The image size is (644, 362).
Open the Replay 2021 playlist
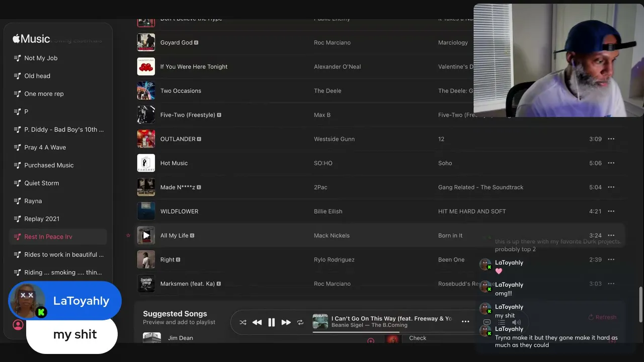(x=58, y=219)
